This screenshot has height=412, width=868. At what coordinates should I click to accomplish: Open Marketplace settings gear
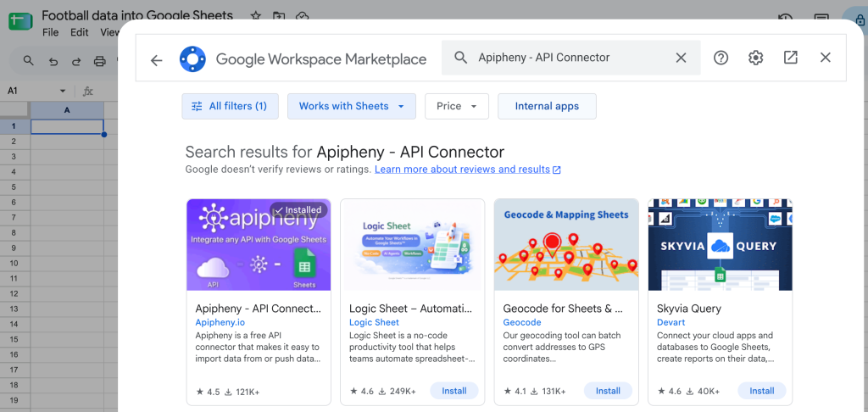point(755,58)
